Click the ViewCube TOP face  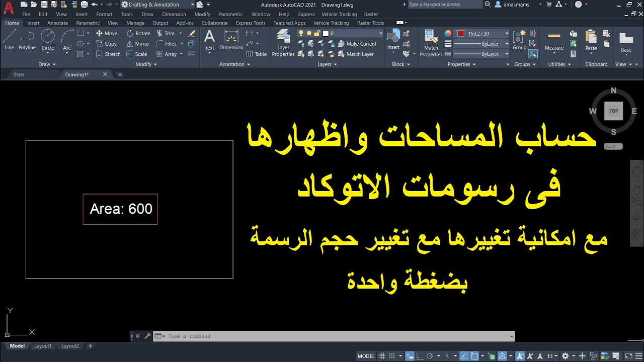[x=613, y=111]
